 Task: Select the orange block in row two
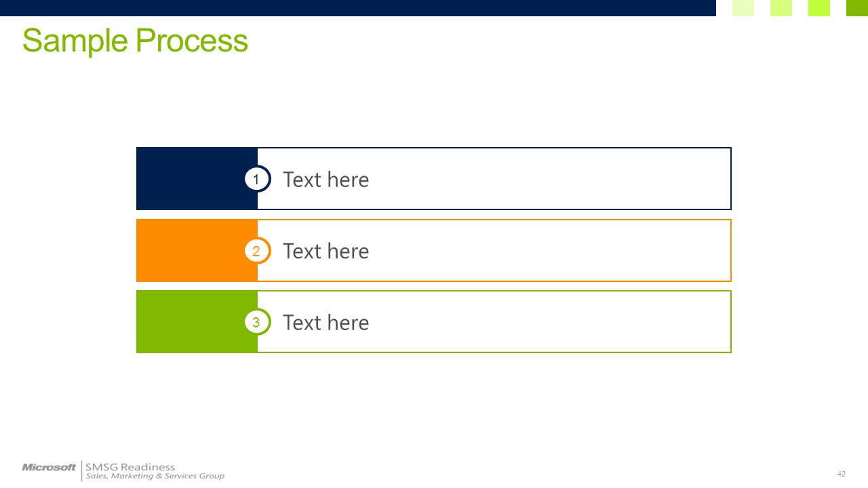click(x=197, y=250)
